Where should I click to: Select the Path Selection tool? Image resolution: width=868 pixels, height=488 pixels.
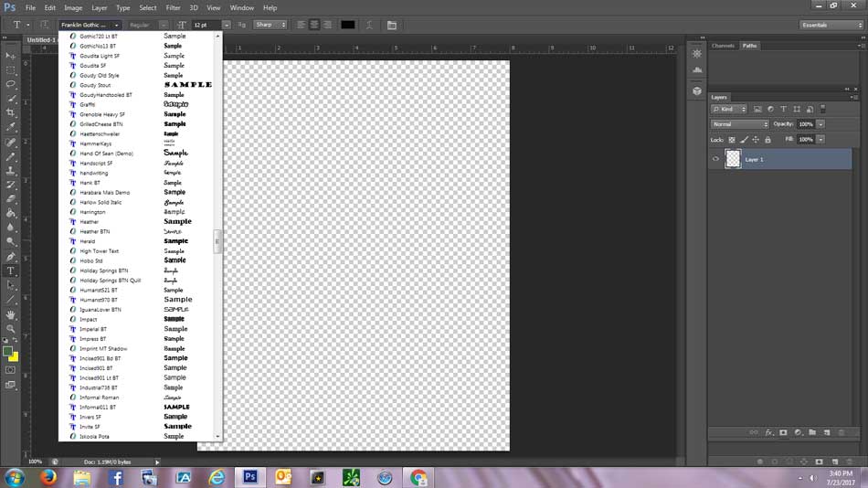click(x=11, y=285)
